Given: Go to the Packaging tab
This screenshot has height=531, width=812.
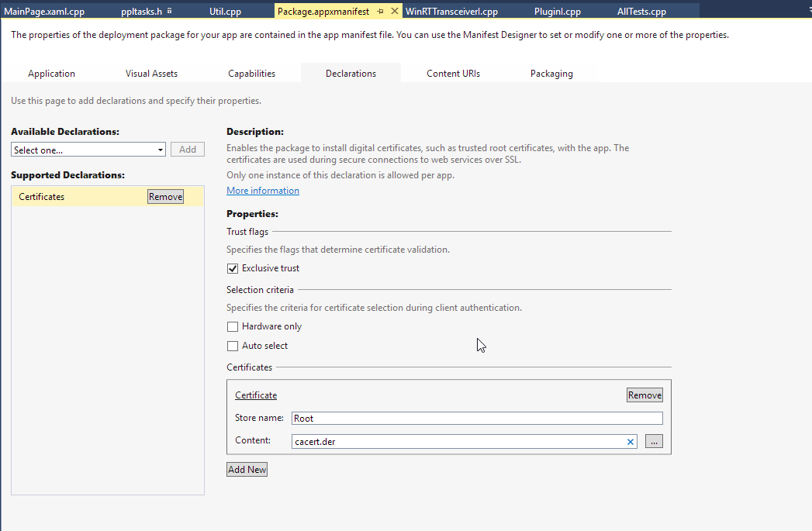Looking at the screenshot, I should pyautogui.click(x=551, y=74).
